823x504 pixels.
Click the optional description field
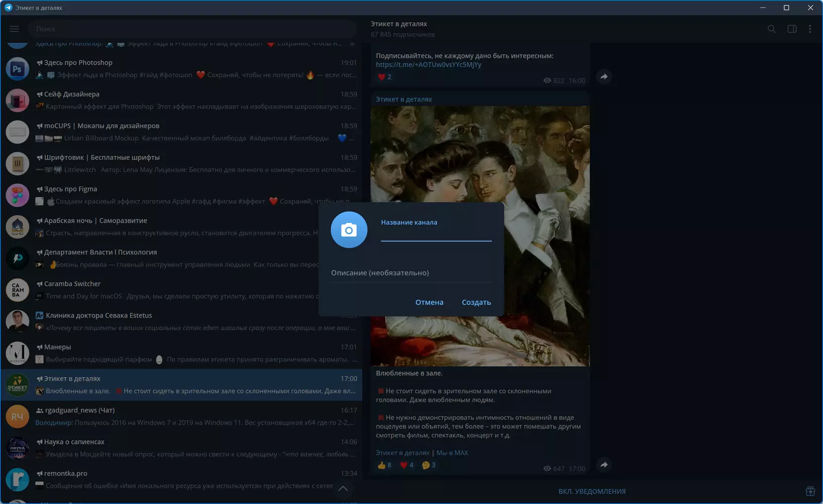[411, 273]
